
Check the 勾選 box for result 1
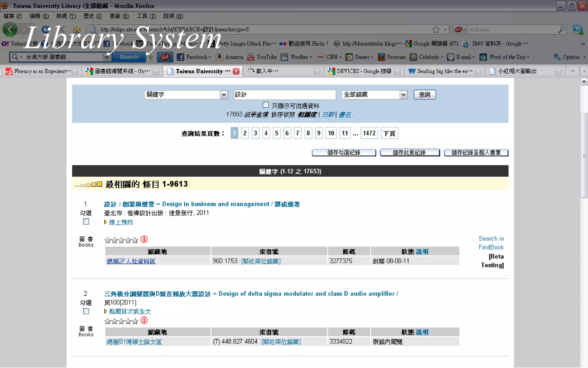(86, 222)
